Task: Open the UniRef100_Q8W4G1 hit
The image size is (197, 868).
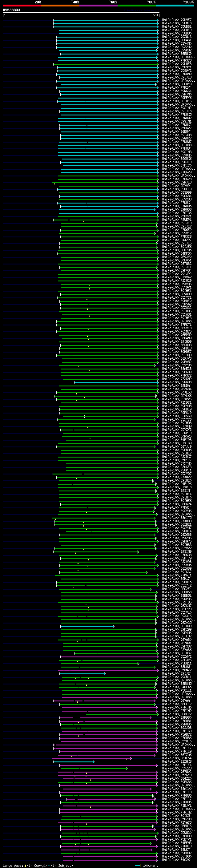Action: pyautogui.click(x=177, y=40)
